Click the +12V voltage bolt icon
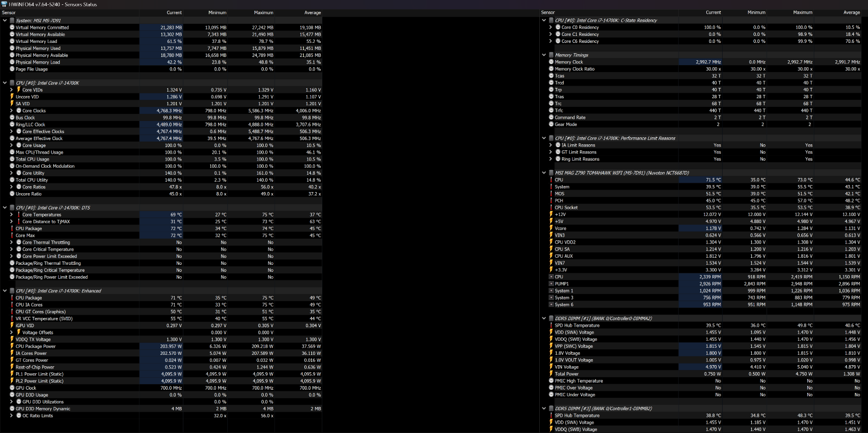The height and width of the screenshot is (433, 868). tap(551, 214)
